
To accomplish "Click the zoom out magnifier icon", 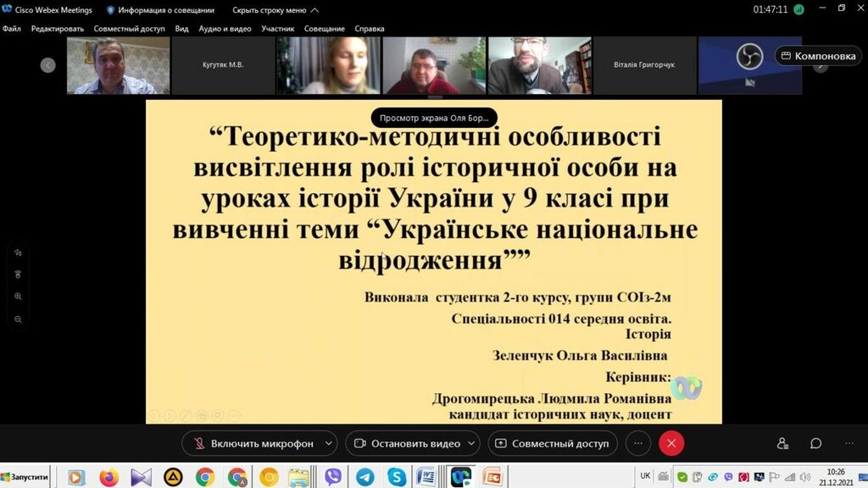I will pyautogui.click(x=18, y=319).
